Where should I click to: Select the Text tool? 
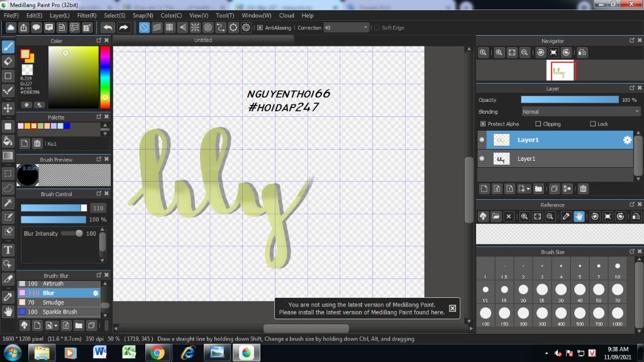click(8, 250)
